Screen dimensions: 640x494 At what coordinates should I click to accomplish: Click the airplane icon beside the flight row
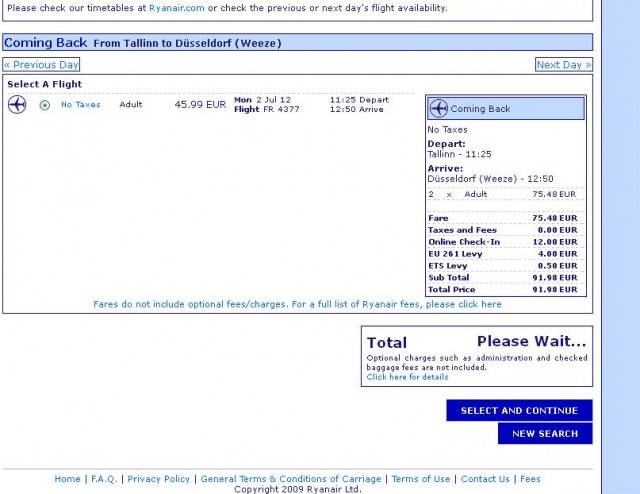(17, 105)
